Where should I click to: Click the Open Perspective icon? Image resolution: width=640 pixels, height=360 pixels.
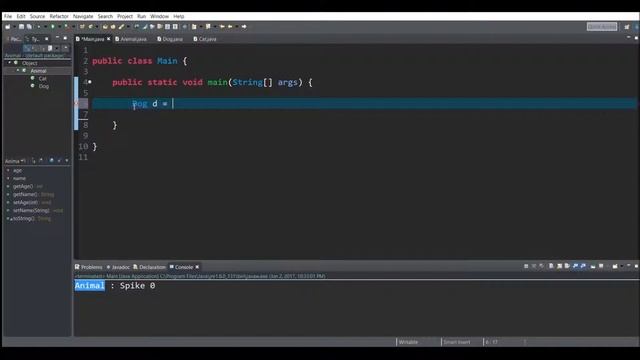click(x=627, y=27)
